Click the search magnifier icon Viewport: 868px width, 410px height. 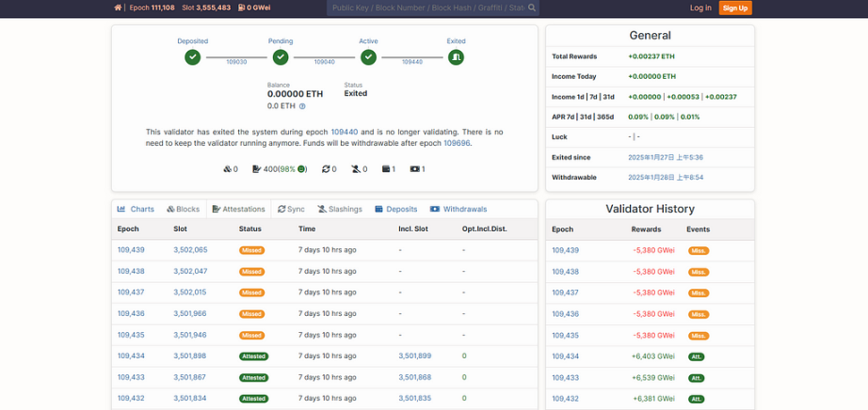532,8
